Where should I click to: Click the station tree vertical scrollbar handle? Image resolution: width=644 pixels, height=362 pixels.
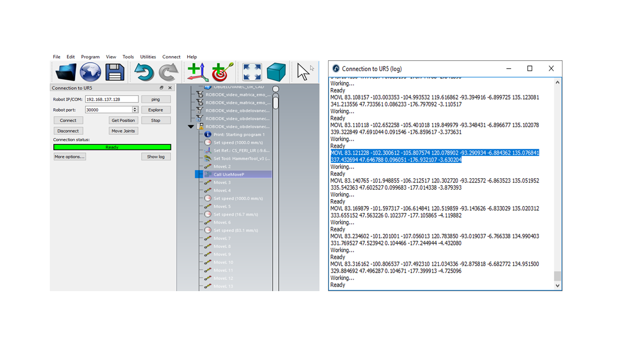tap(276, 102)
